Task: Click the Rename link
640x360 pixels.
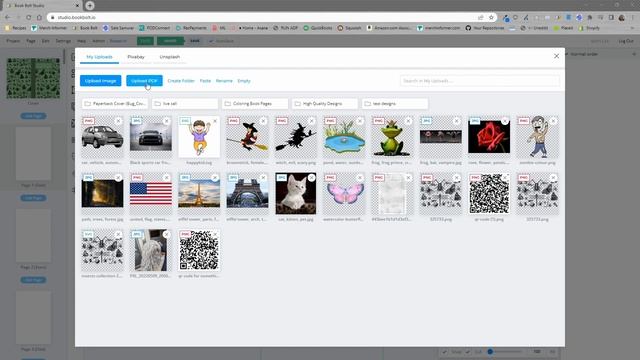Action: point(224,81)
